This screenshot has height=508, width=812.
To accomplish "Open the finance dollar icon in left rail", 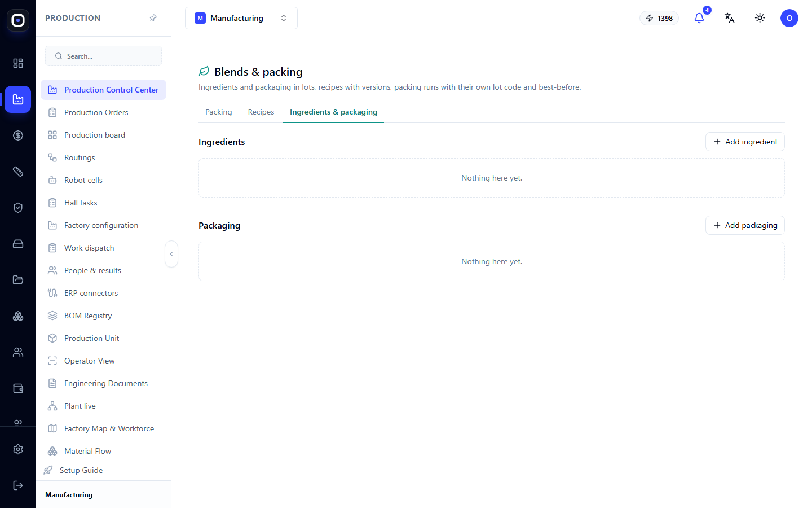I will click(18, 135).
